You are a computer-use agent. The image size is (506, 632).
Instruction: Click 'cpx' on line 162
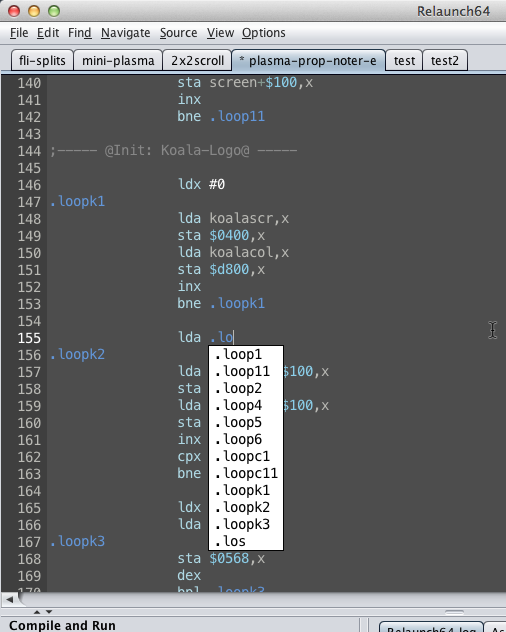pos(189,457)
